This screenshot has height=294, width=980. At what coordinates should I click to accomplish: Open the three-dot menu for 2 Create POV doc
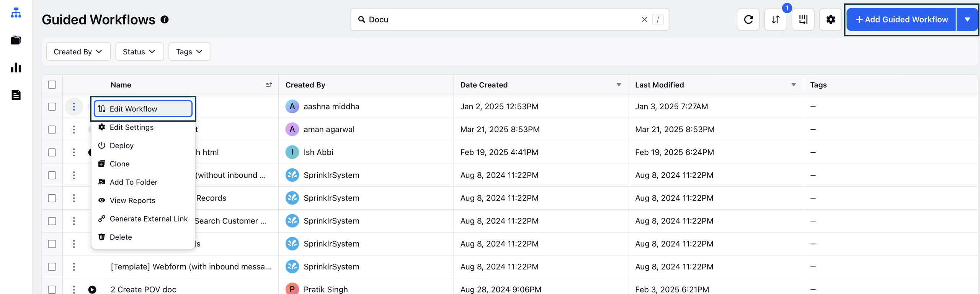click(74, 289)
